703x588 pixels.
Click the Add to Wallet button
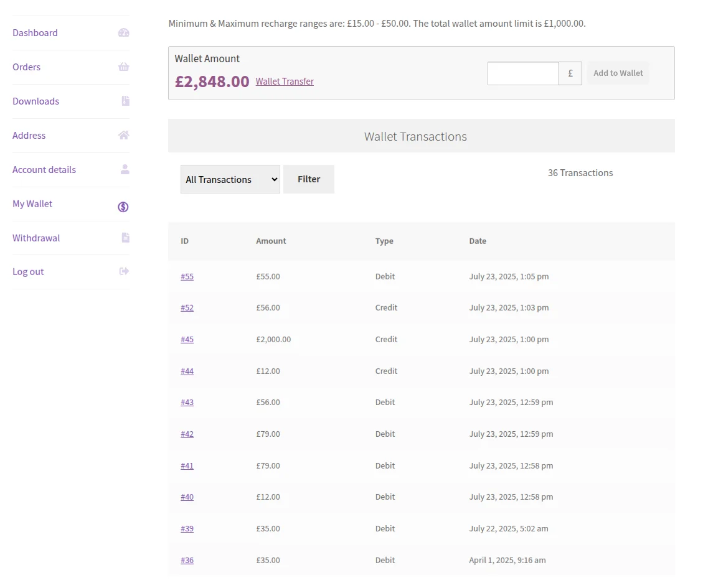pyautogui.click(x=618, y=73)
